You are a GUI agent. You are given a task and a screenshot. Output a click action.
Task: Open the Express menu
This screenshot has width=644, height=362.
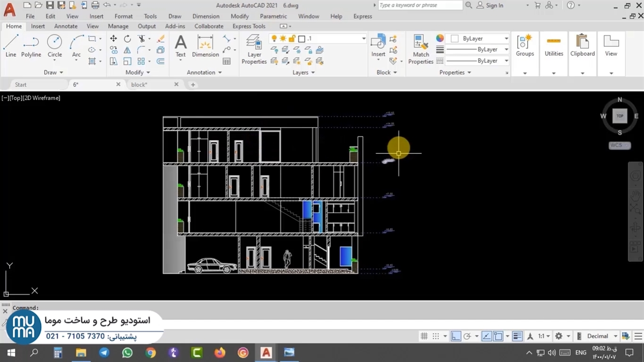363,16
